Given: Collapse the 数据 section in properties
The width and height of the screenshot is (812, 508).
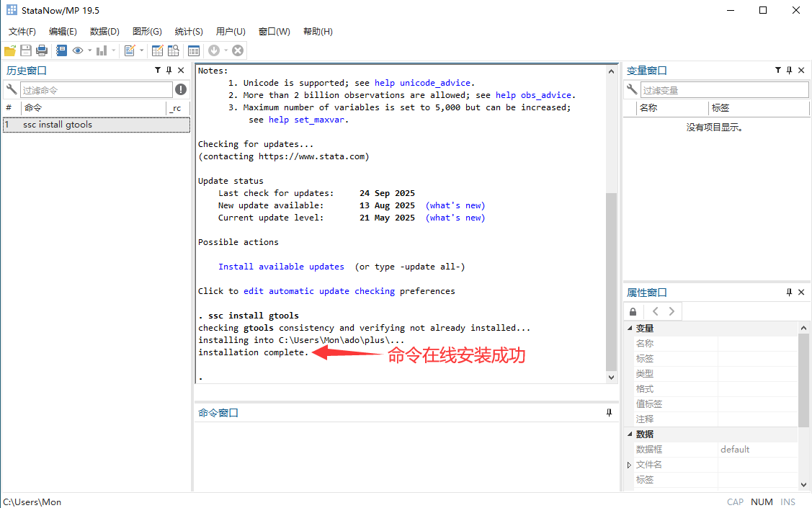Looking at the screenshot, I should tap(630, 434).
